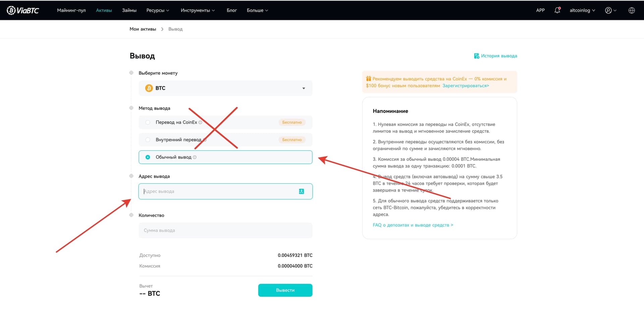Click the gift icon in CoinEx banner
This screenshot has height=326, width=644.
[369, 79]
